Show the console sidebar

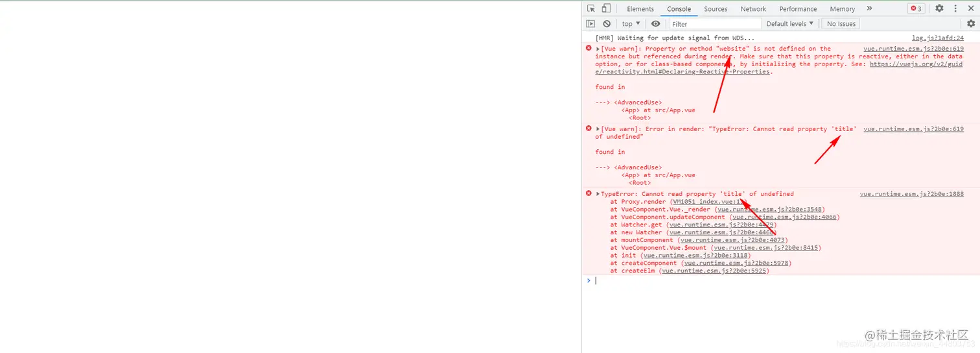click(590, 23)
